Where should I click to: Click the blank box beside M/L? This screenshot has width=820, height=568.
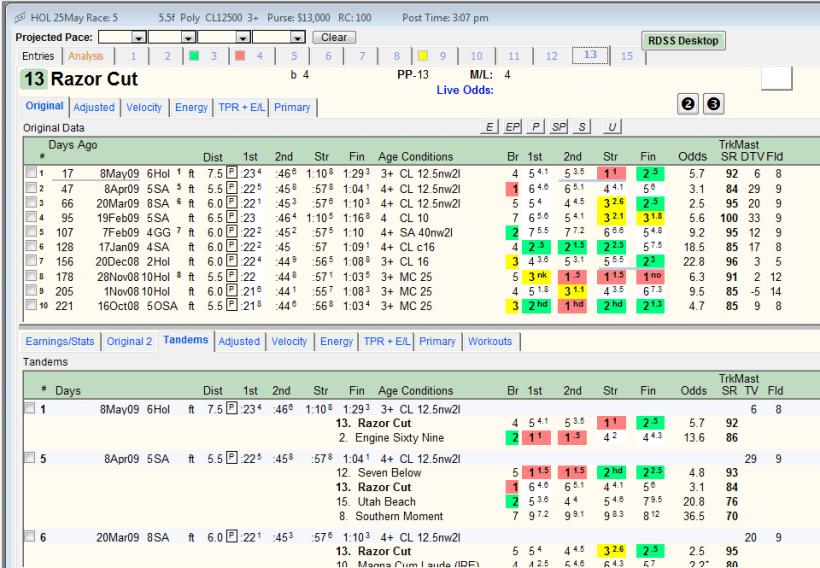click(x=777, y=78)
